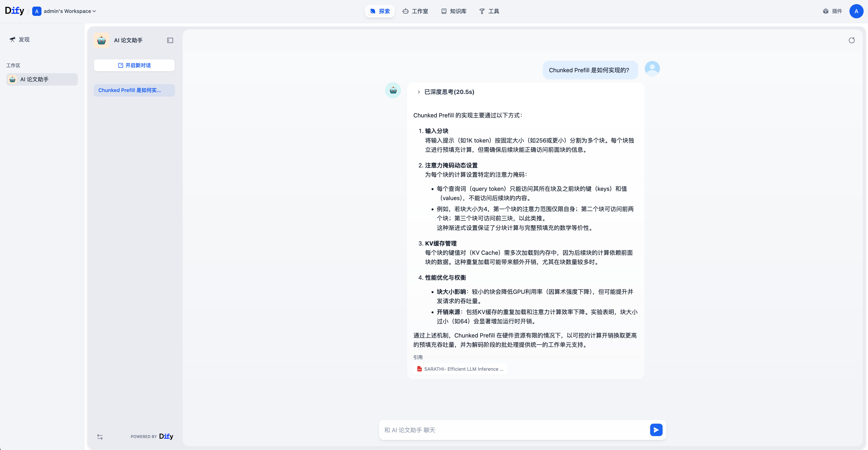Open the admin account avatar menu

(x=856, y=11)
